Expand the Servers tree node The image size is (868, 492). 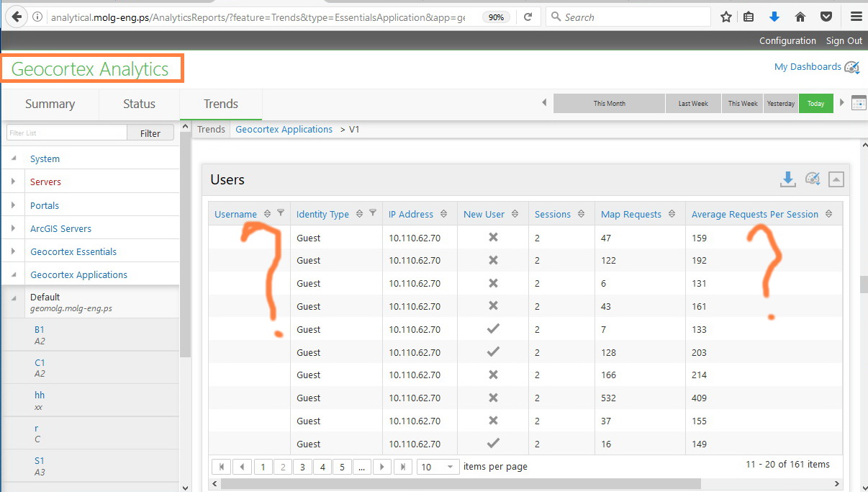(14, 182)
